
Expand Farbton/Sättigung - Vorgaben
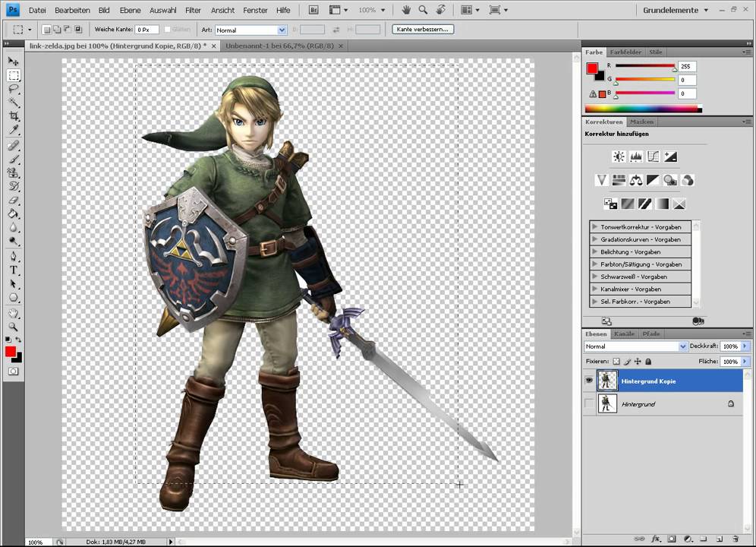coord(595,264)
